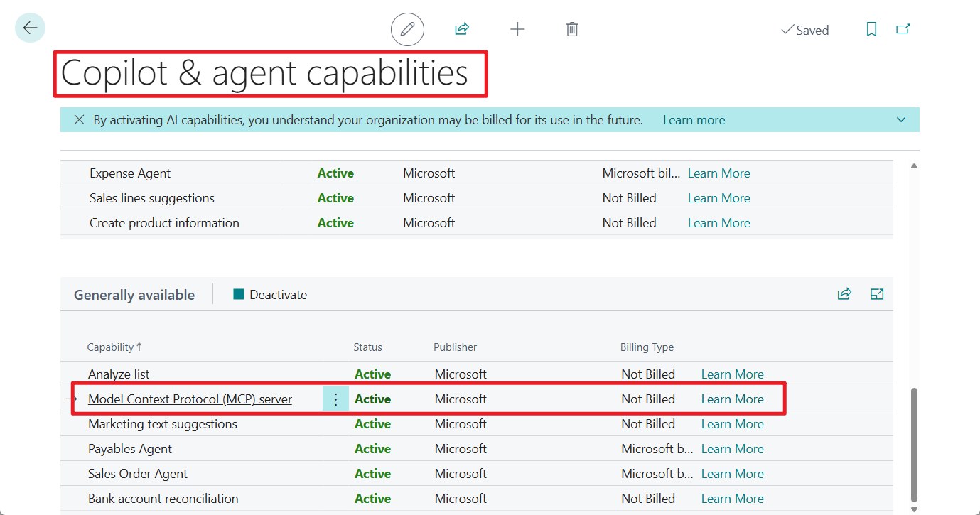Click the scrollbar up arrow
The height and width of the screenshot is (515, 980).
pos(914,166)
